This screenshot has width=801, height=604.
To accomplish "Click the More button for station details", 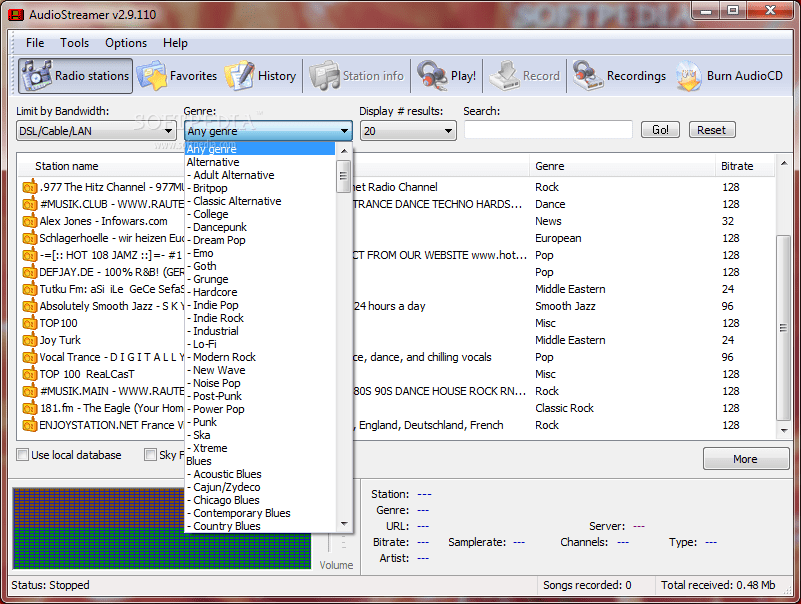I will coord(745,458).
